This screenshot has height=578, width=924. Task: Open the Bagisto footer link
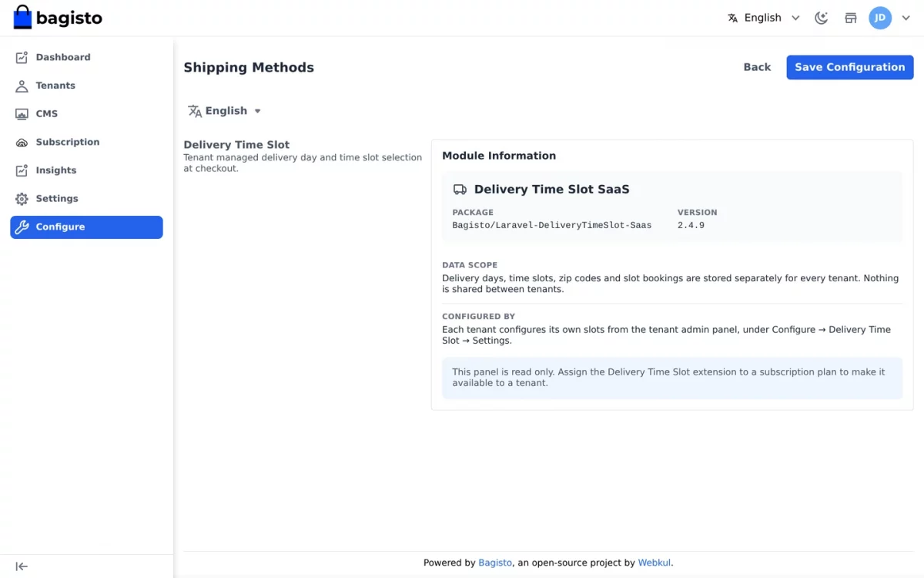pyautogui.click(x=495, y=563)
